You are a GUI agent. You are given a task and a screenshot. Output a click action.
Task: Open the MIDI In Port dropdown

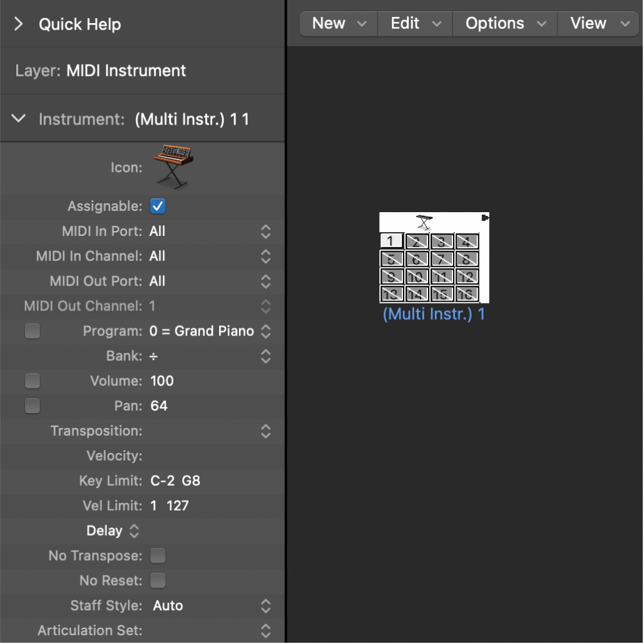265,231
